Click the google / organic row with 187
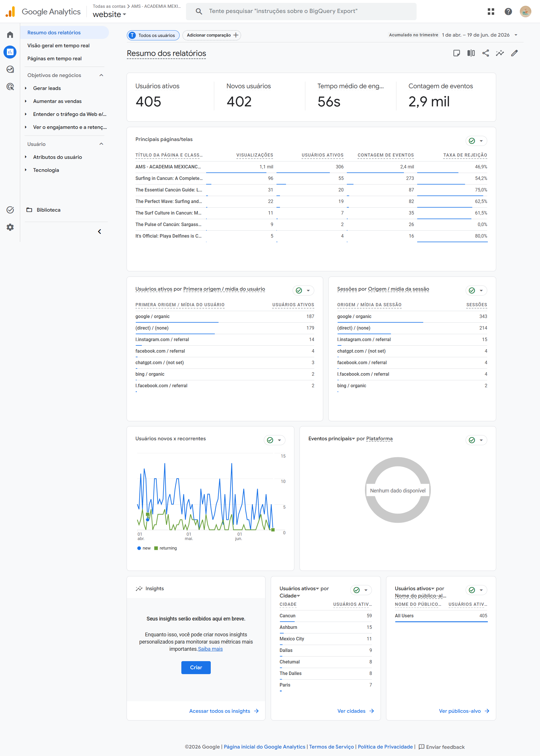This screenshot has height=756, width=540. 224,317
